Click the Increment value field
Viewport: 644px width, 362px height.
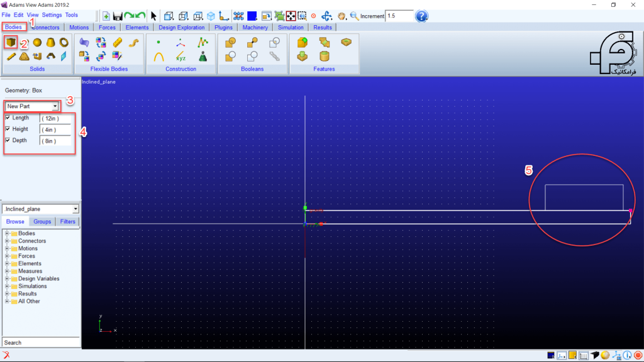coord(399,16)
